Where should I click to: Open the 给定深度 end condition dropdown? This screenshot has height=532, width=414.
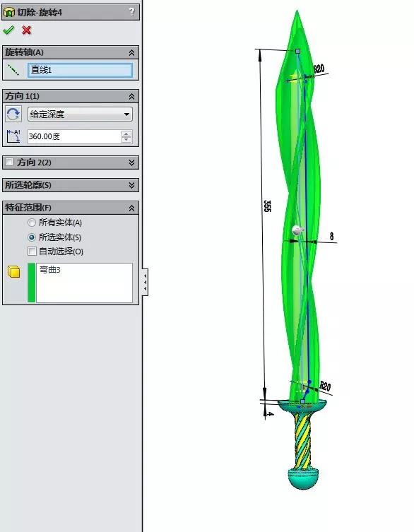pyautogui.click(x=80, y=114)
